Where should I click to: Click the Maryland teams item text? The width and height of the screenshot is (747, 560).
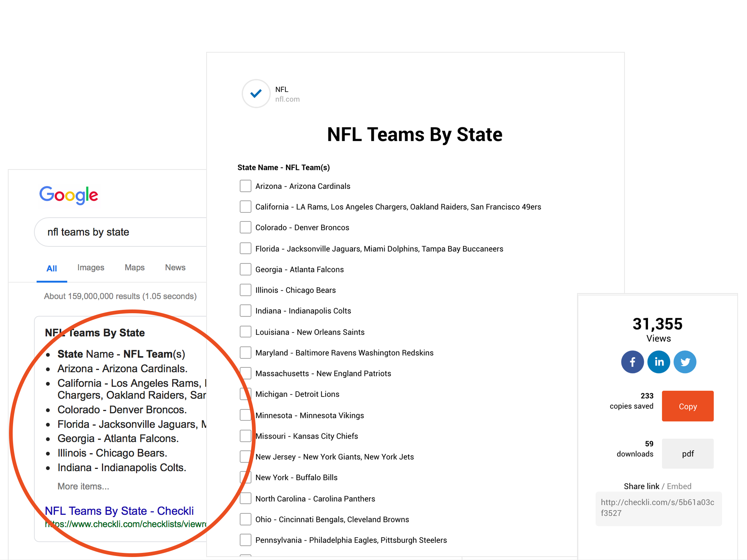pos(344,353)
